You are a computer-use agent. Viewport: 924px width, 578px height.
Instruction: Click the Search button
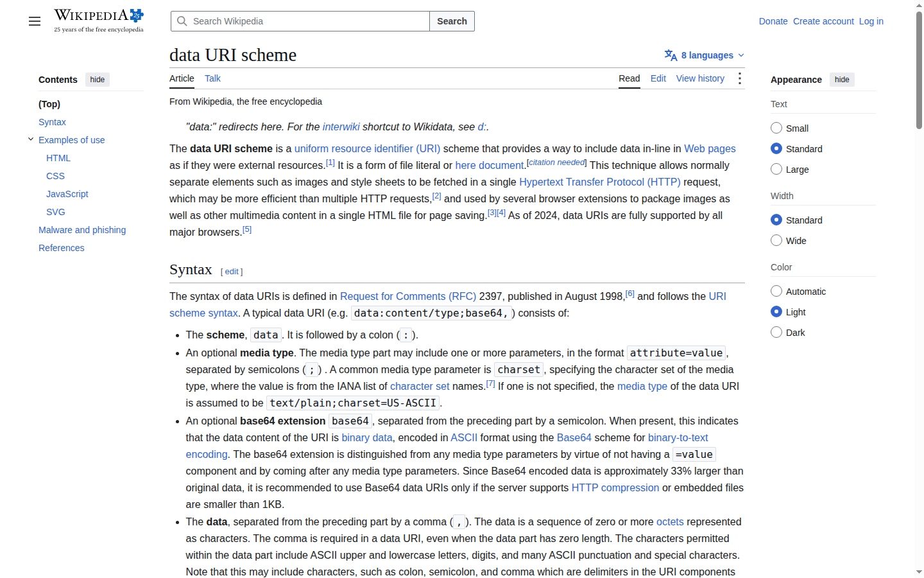[x=452, y=21]
